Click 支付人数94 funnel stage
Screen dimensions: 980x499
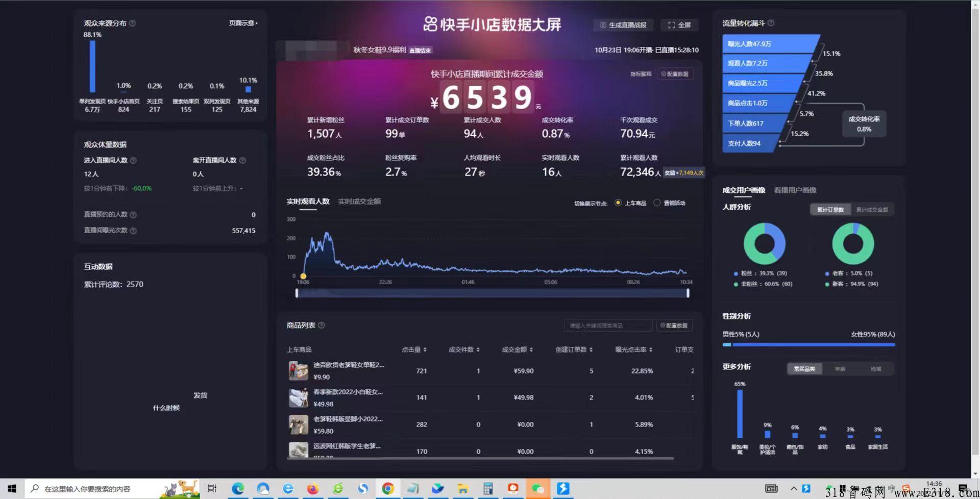click(751, 143)
